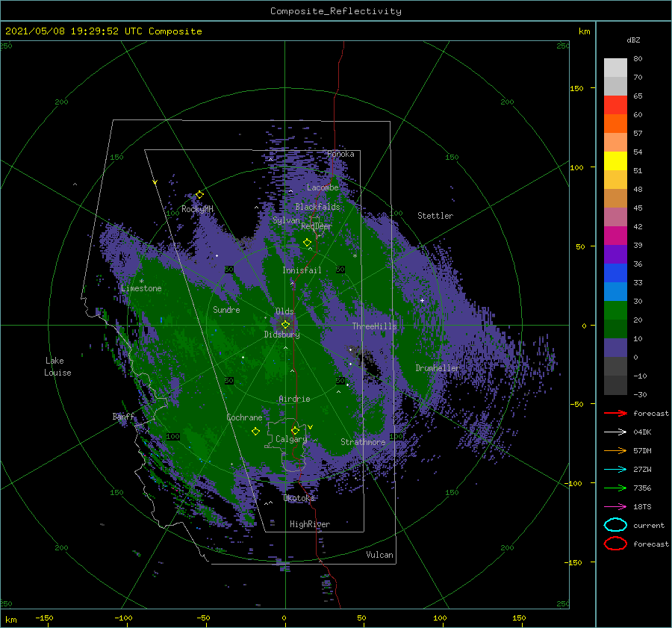Click the red forecast ellipse icon

coord(615,544)
